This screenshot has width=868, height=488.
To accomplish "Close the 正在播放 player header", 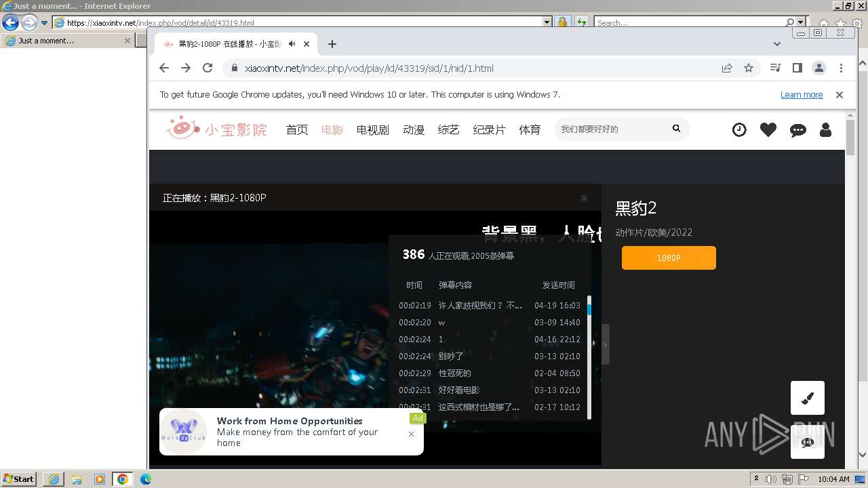I will 584,198.
